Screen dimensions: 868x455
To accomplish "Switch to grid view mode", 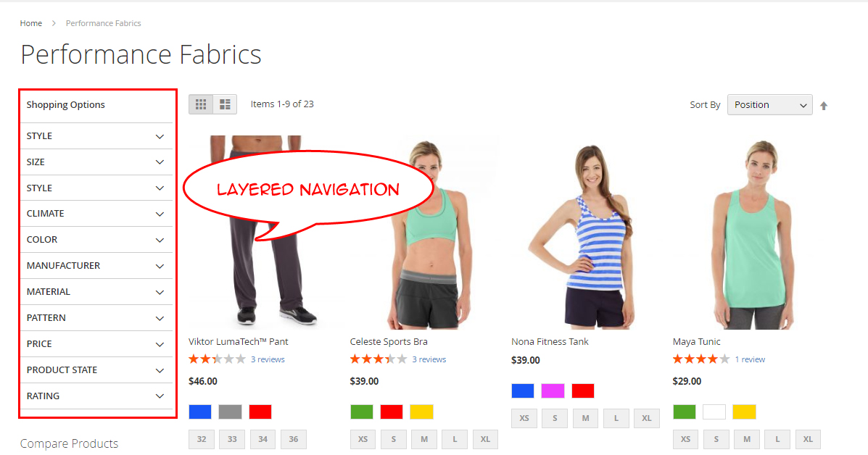I will pos(201,104).
